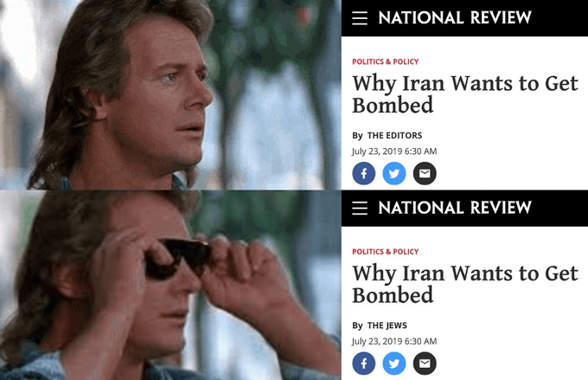Screen dimensions: 588x380
Task: Open the Politics & Policy category above the upper headline
Action: (x=385, y=61)
